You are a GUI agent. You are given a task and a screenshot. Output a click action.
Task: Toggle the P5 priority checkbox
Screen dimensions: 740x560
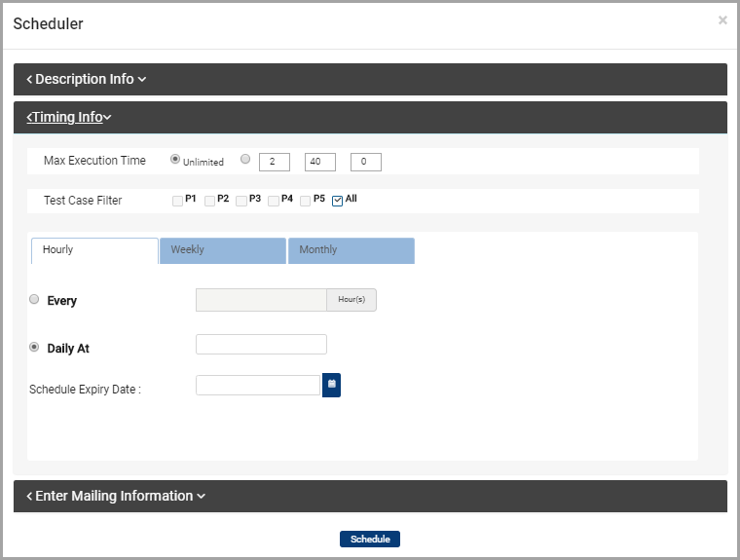coord(306,201)
